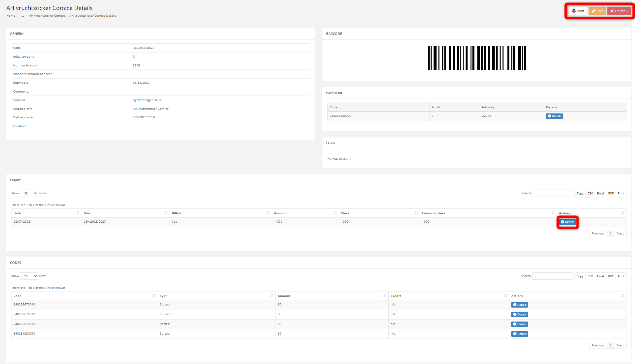635x364 pixels.
Task: Expand the collapsed breadcrumb ellipsis
Action: click(22, 16)
